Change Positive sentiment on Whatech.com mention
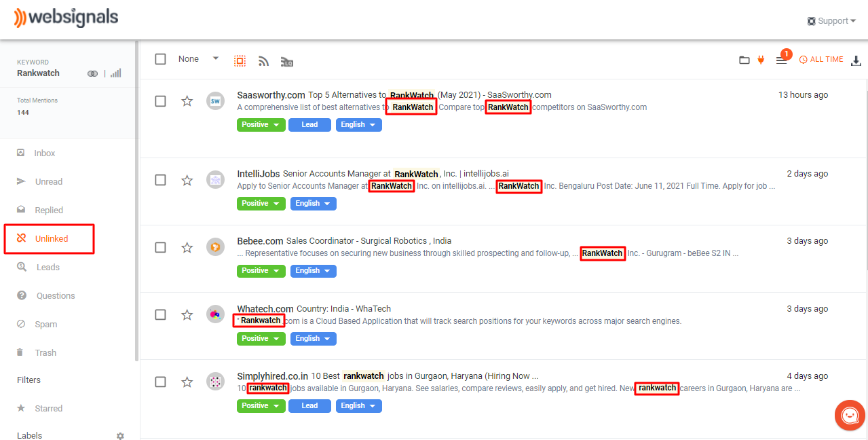 pyautogui.click(x=261, y=339)
